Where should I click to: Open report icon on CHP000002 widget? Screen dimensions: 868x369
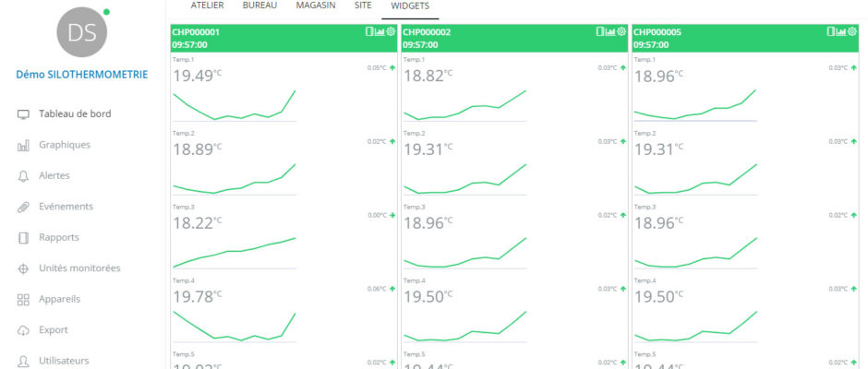click(x=599, y=31)
